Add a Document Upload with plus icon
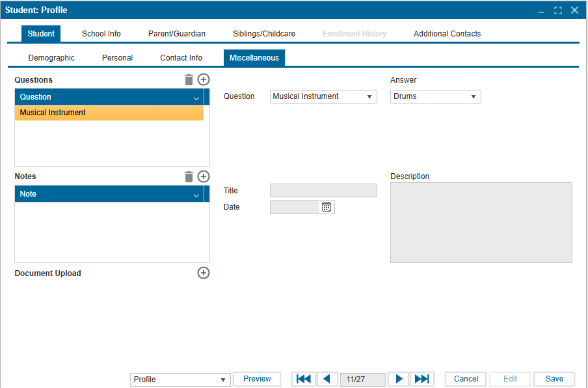Image resolution: width=588 pixels, height=388 pixels. point(204,273)
